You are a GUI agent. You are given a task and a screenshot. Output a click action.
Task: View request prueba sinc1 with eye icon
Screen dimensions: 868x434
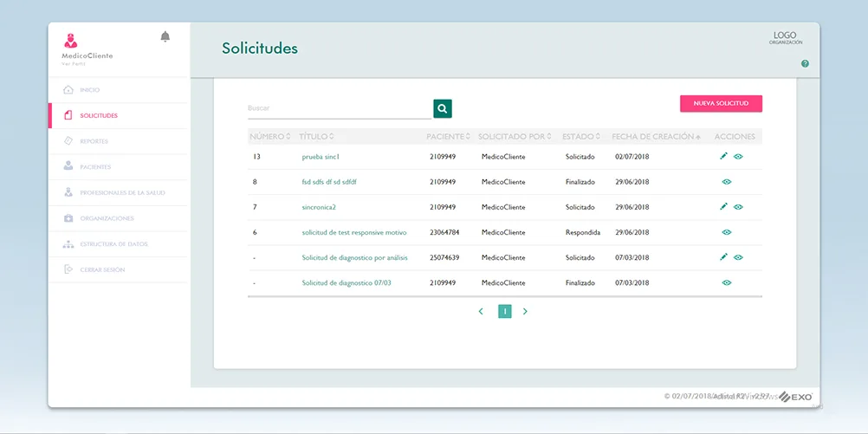click(x=738, y=157)
